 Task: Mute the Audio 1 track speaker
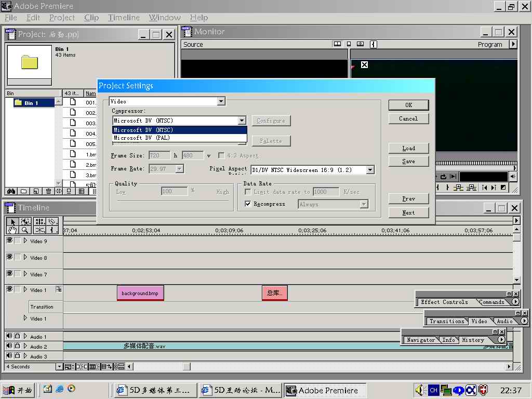tap(9, 336)
